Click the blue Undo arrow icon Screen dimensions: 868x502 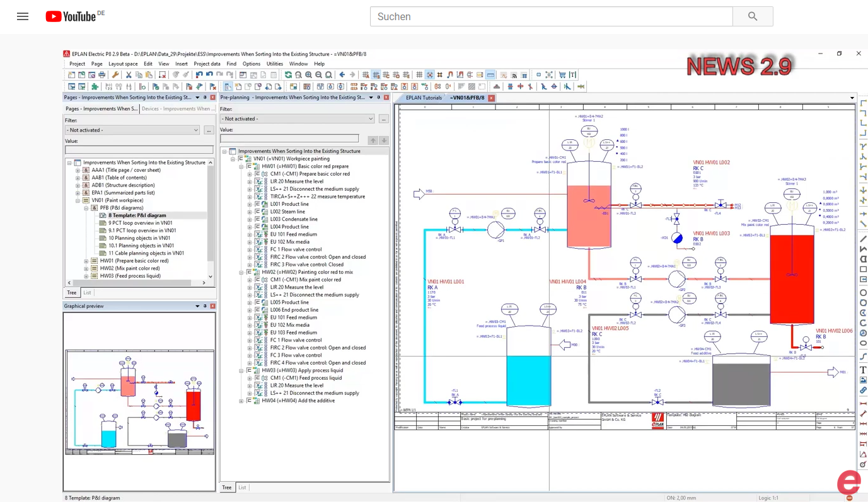coord(209,75)
